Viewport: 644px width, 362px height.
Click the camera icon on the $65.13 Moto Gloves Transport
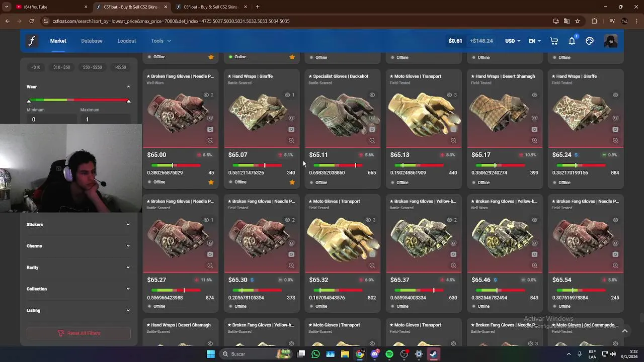[x=453, y=129]
